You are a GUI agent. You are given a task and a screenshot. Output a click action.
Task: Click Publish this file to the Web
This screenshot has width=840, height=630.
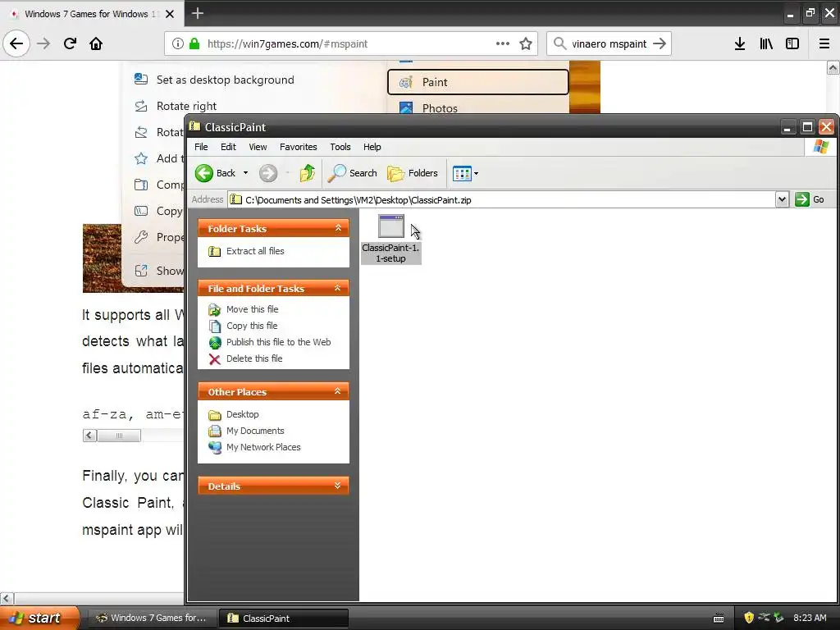pyautogui.click(x=278, y=342)
